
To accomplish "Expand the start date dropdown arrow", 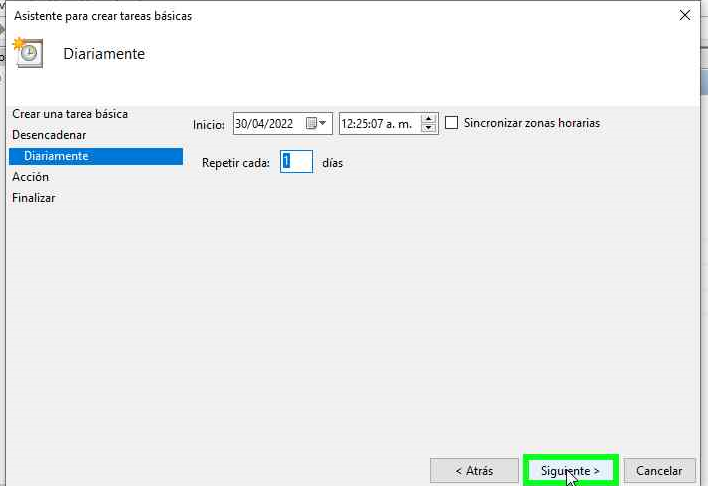I will tap(324, 123).
